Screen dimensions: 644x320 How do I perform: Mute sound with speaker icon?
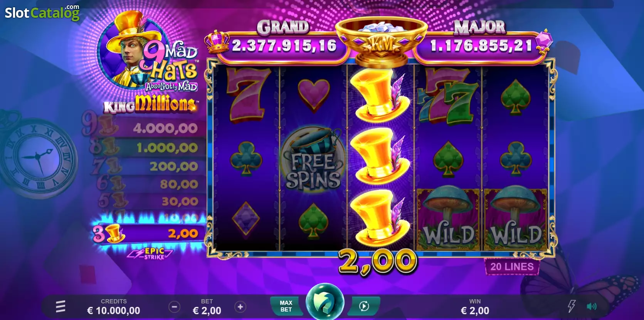[x=592, y=307]
